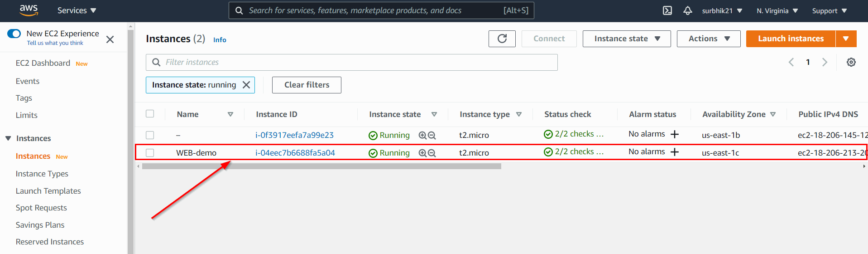868x254 pixels.
Task: Open the Support menu
Action: pos(829,10)
